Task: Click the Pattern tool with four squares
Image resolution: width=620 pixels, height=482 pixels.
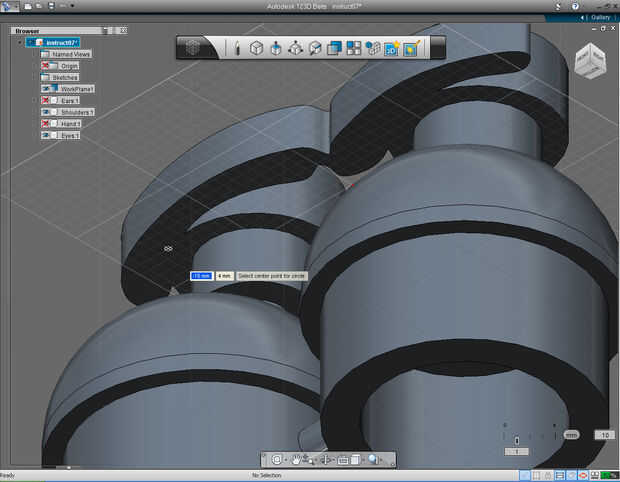Action: [353, 47]
